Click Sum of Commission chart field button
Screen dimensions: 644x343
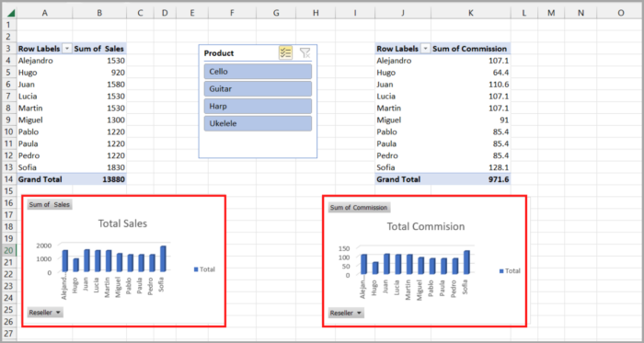pyautogui.click(x=360, y=207)
